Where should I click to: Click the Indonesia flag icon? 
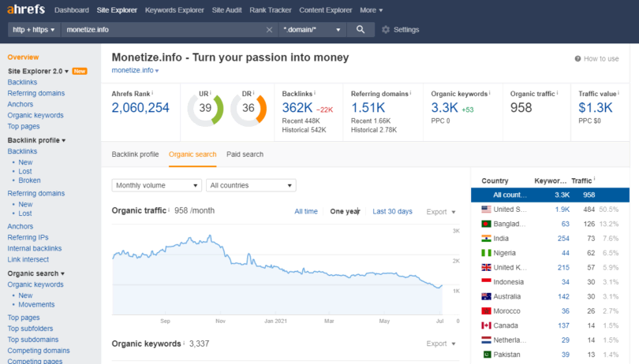(486, 282)
